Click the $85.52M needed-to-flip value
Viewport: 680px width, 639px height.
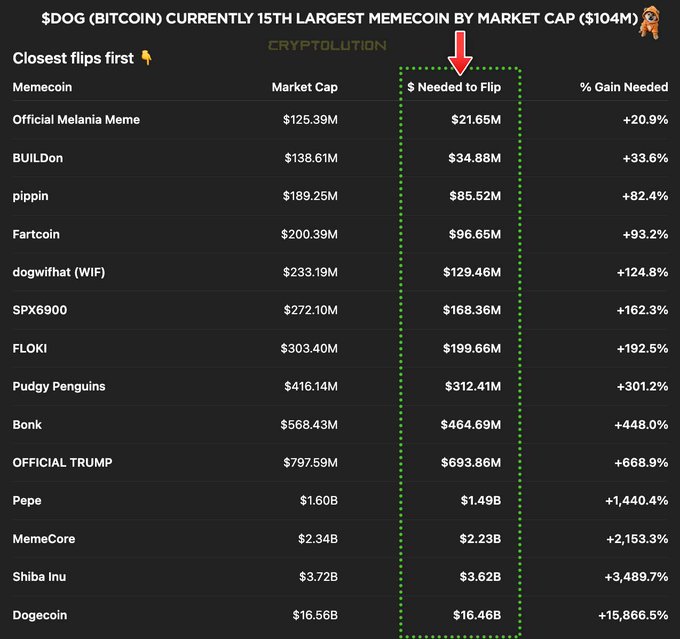tap(475, 196)
